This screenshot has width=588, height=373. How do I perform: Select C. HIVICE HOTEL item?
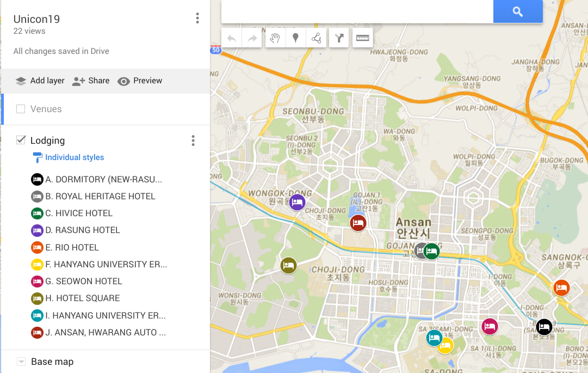pos(79,213)
